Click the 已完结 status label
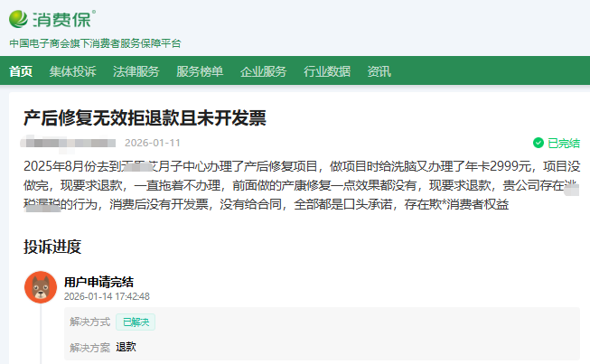This screenshot has height=364, width=590. pyautogui.click(x=564, y=143)
